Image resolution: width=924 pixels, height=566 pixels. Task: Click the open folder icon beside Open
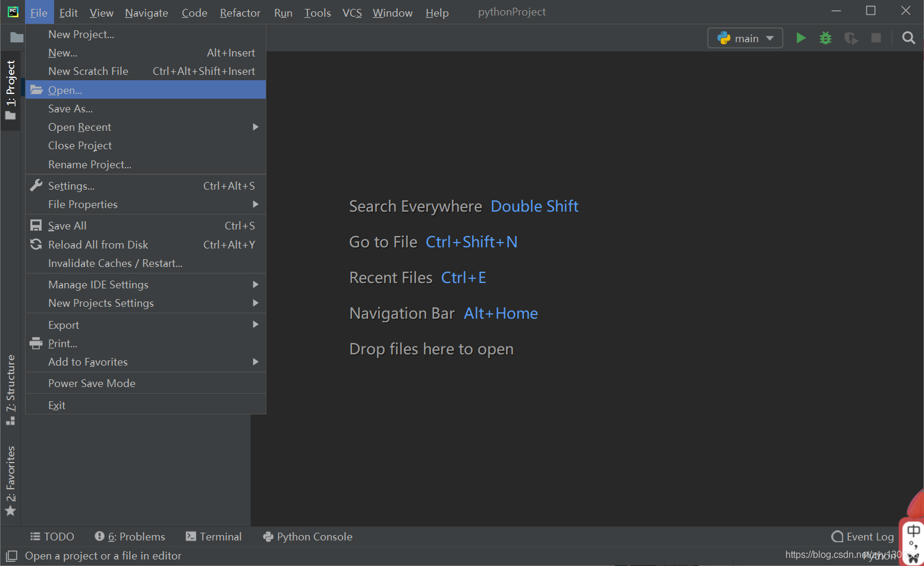click(x=37, y=90)
